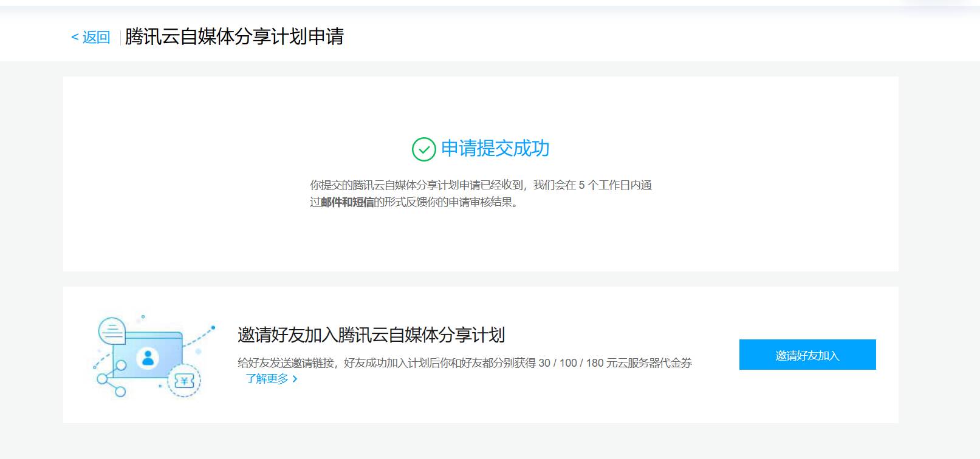Image resolution: width=980 pixels, height=459 pixels.
Task: Go back via the 返回 link
Action: (x=91, y=37)
